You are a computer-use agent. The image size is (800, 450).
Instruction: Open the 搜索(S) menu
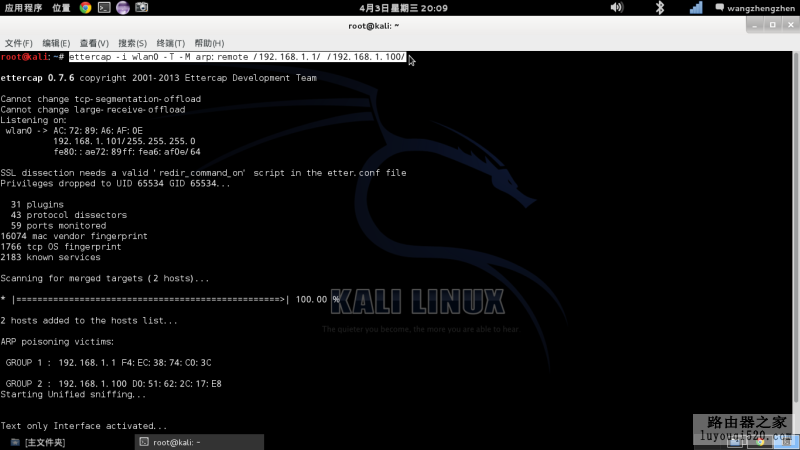point(132,43)
